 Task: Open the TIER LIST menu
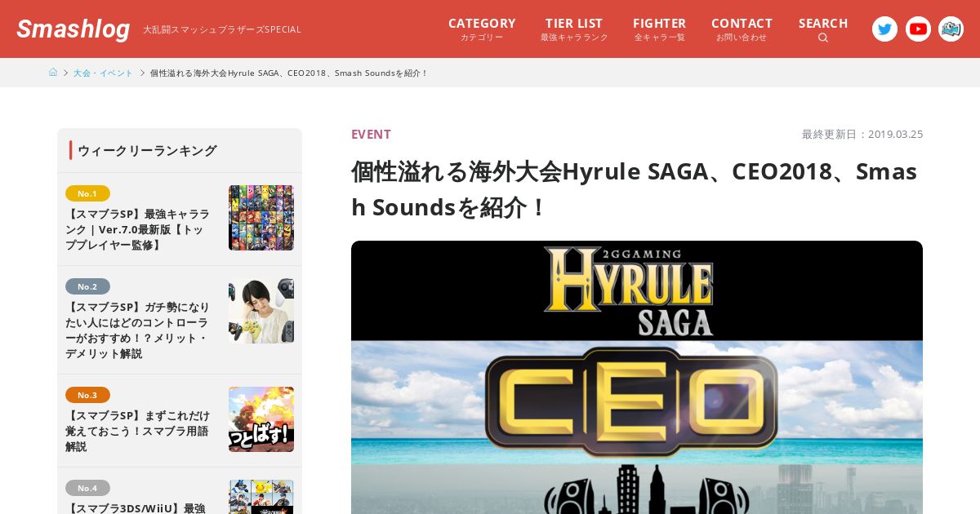pos(574,29)
